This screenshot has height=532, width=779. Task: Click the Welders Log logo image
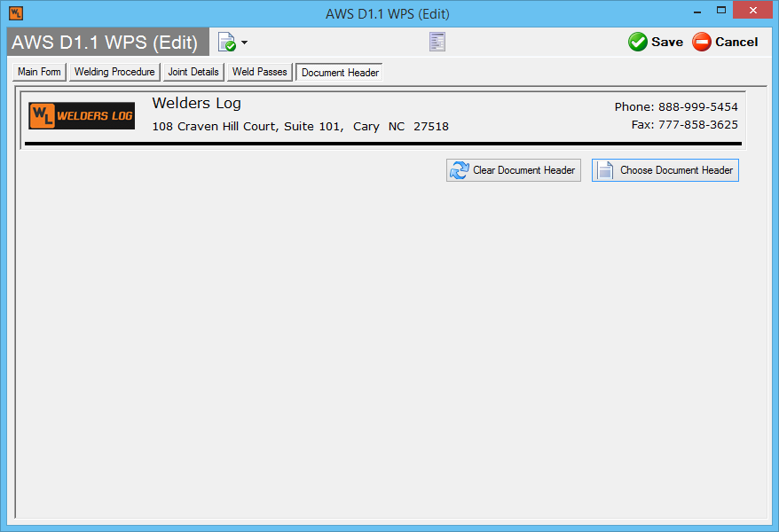tap(82, 115)
